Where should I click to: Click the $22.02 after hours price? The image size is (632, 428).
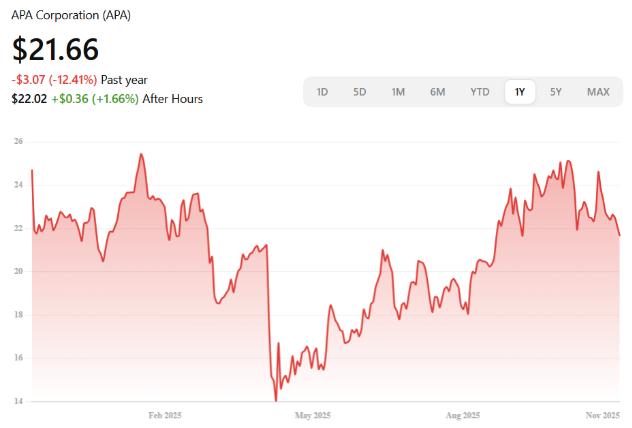(x=27, y=98)
